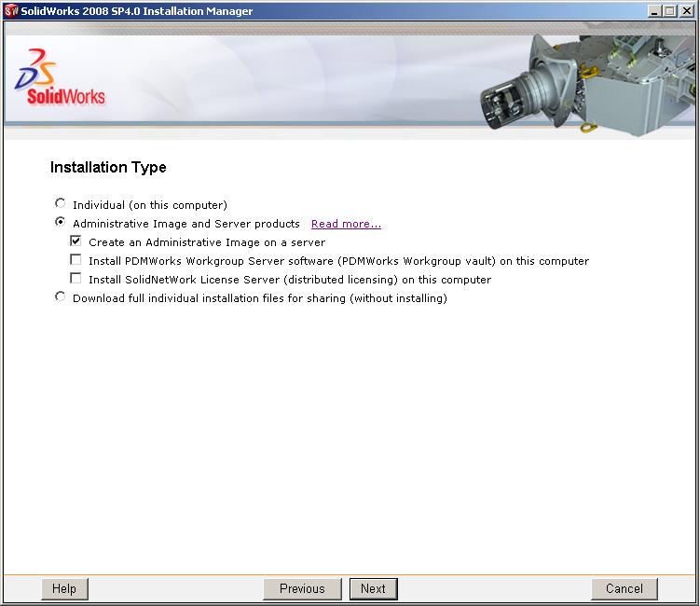Enable Install PDMWorks Workgroup Server software checkbox
The height and width of the screenshot is (606, 700).
pyautogui.click(x=75, y=259)
